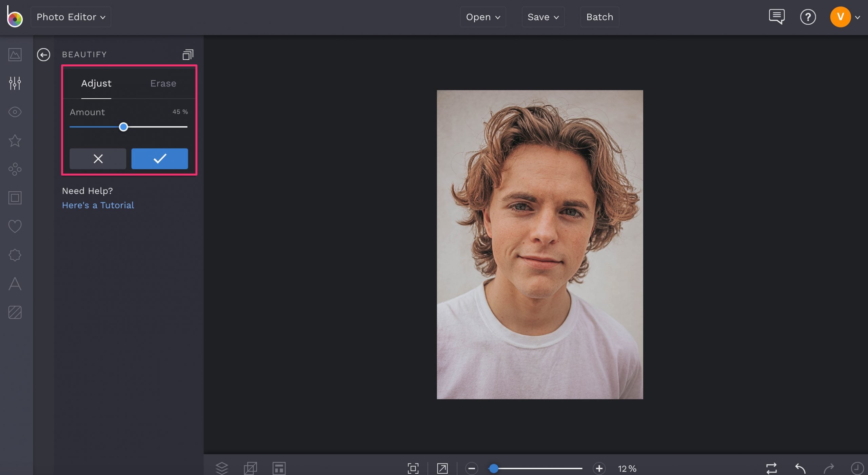The image size is (868, 475).
Task: Open the Effects star icon
Action: click(14, 141)
